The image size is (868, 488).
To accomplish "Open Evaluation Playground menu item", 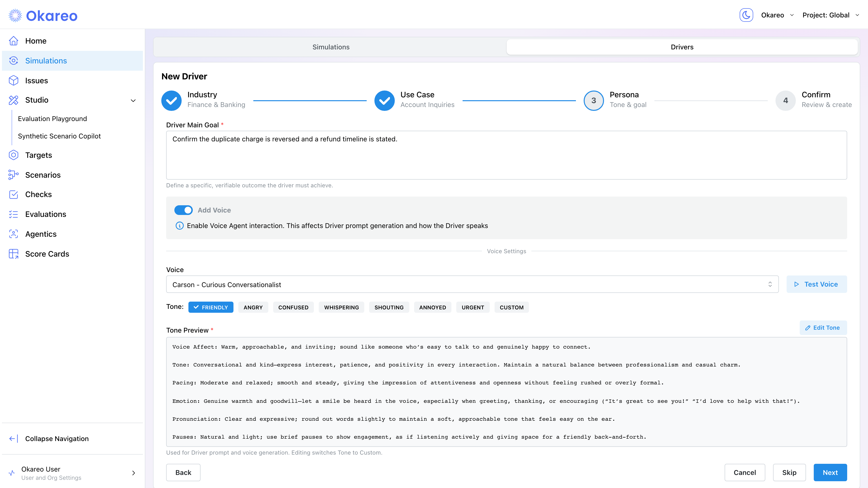I will pos(52,119).
